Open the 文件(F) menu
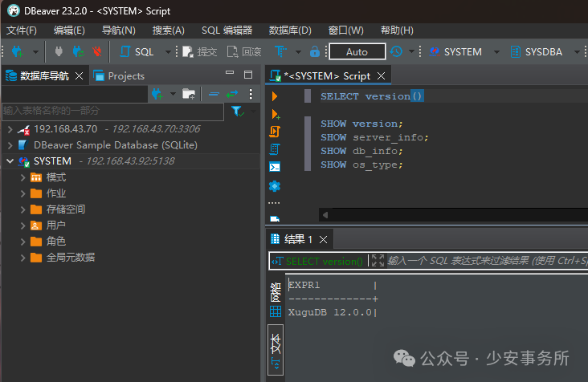Image resolution: width=588 pixels, height=382 pixels. [x=22, y=30]
